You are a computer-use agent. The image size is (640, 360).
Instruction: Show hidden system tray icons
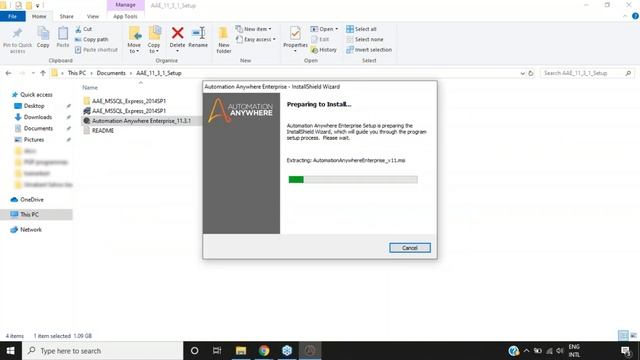click(x=527, y=351)
